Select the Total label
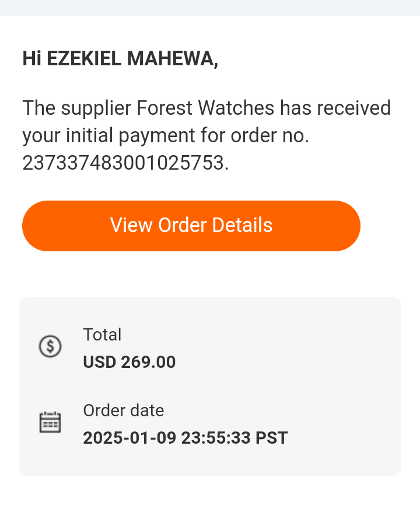 tap(102, 334)
